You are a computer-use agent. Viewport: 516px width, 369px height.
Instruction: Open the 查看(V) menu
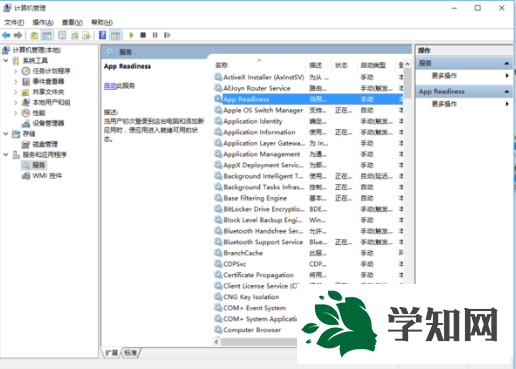click(72, 22)
